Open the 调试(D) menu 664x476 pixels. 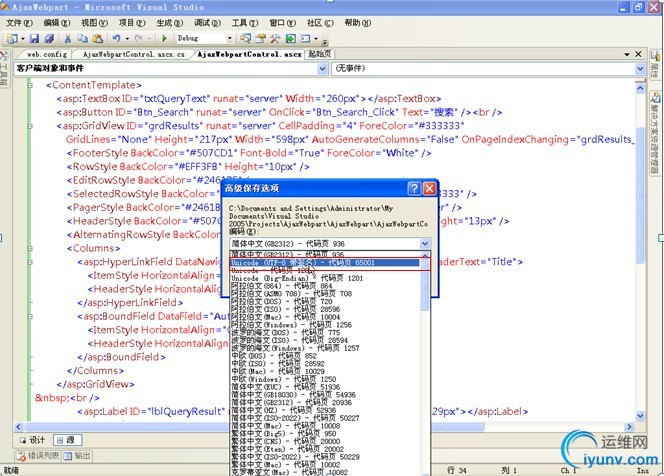coord(208,23)
